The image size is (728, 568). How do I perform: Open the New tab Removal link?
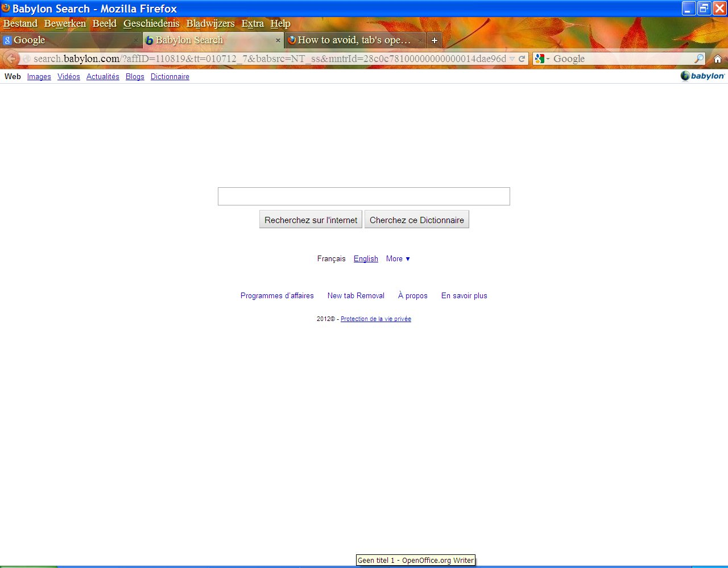[x=356, y=296]
